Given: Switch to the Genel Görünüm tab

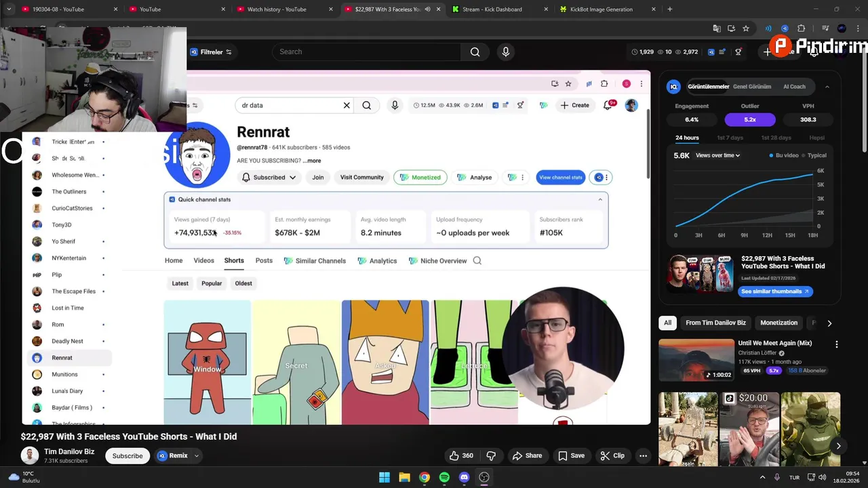Looking at the screenshot, I should pos(751,87).
